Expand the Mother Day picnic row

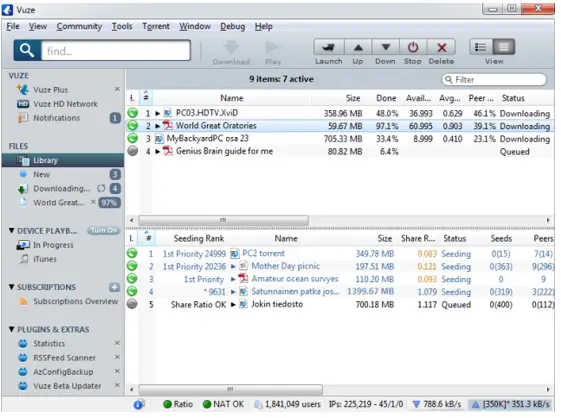click(233, 267)
